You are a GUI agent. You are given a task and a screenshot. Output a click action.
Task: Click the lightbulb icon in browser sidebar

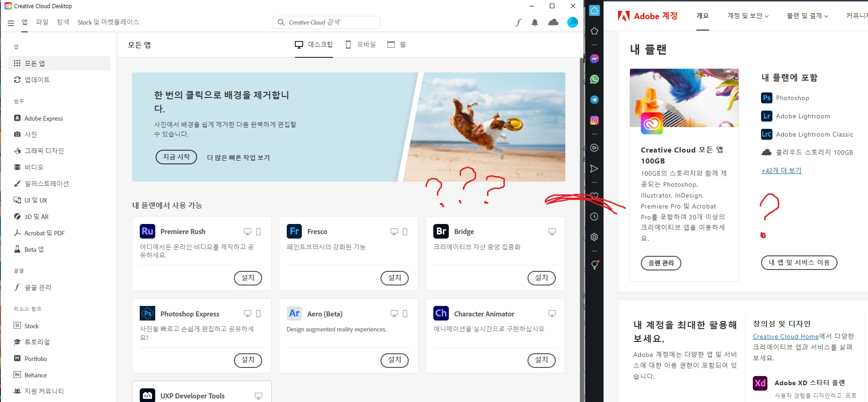click(594, 265)
